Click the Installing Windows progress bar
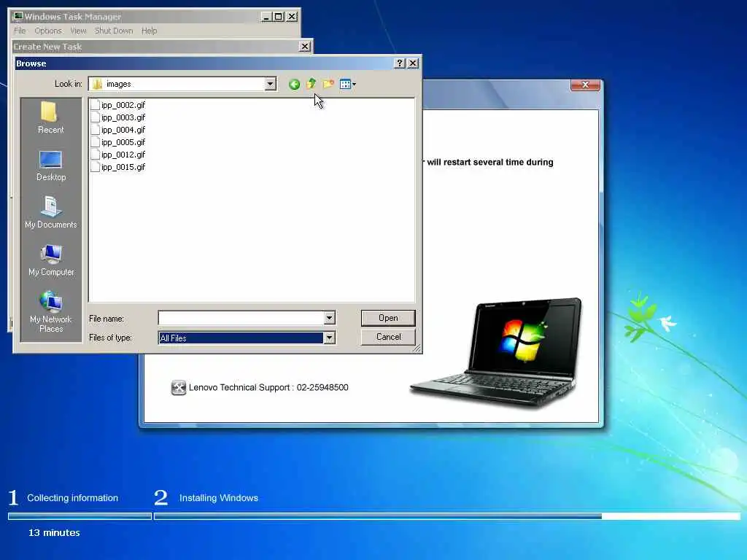This screenshot has height=560, width=747. click(447, 516)
